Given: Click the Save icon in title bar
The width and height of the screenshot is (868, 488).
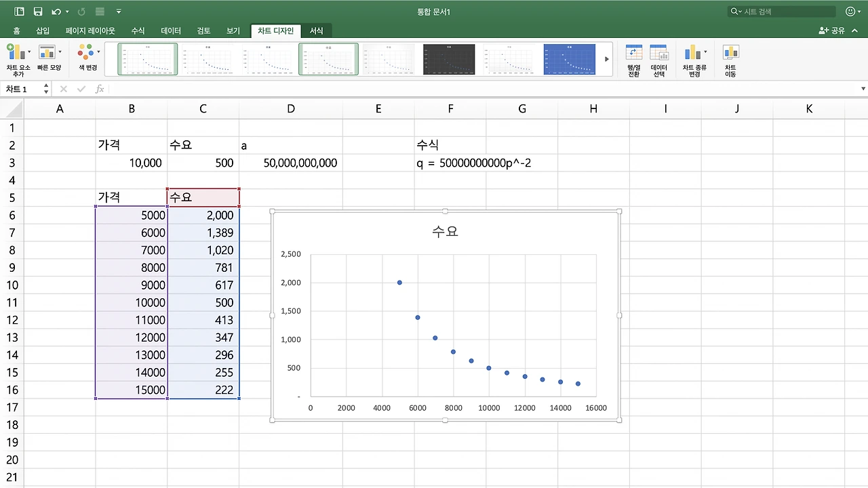Looking at the screenshot, I should pyautogui.click(x=38, y=12).
